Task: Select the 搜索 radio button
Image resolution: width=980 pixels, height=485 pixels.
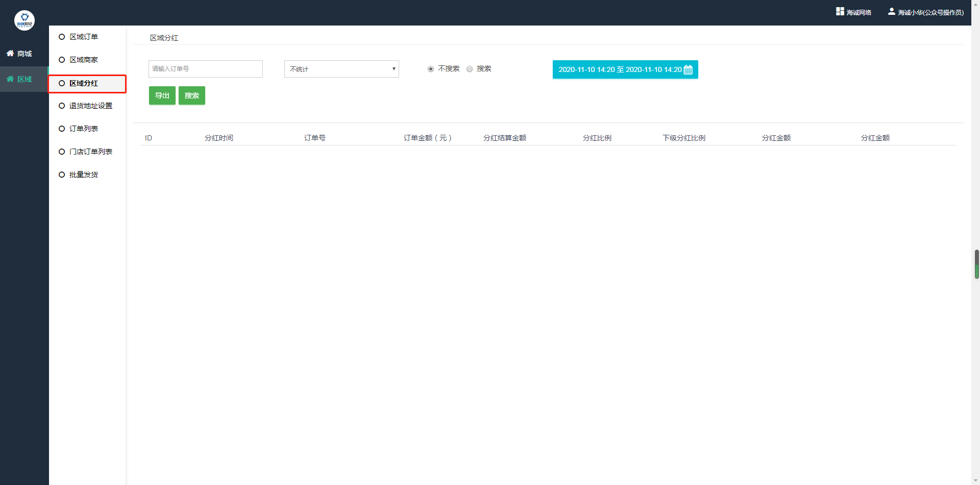Action: (470, 69)
